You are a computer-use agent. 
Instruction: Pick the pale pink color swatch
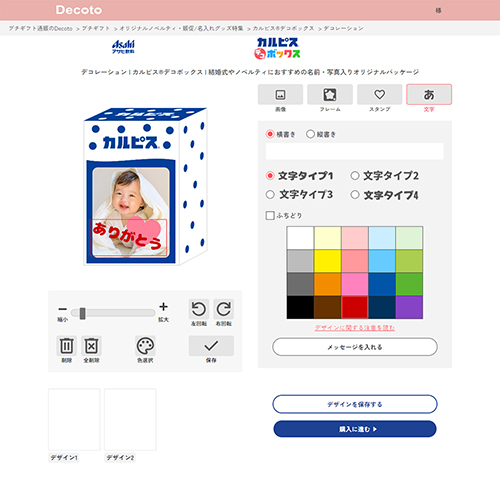pos(355,238)
